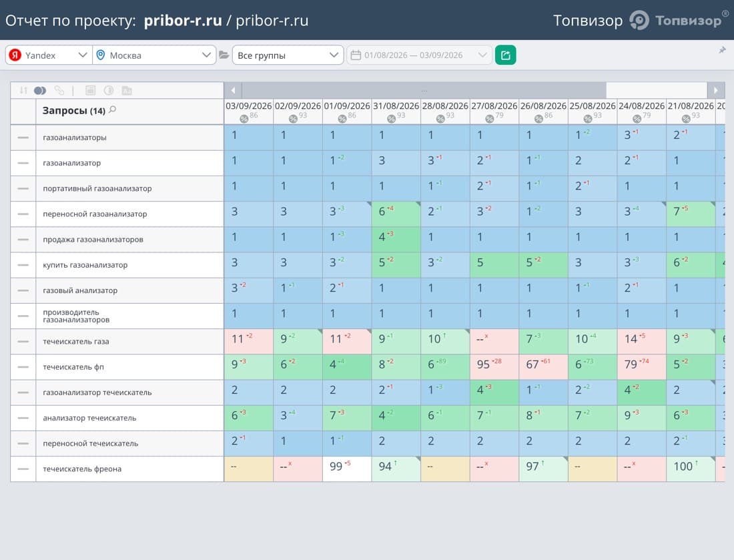Click the dash handle of the течеискатель фреона row
This screenshot has height=560, width=734.
point(23,469)
